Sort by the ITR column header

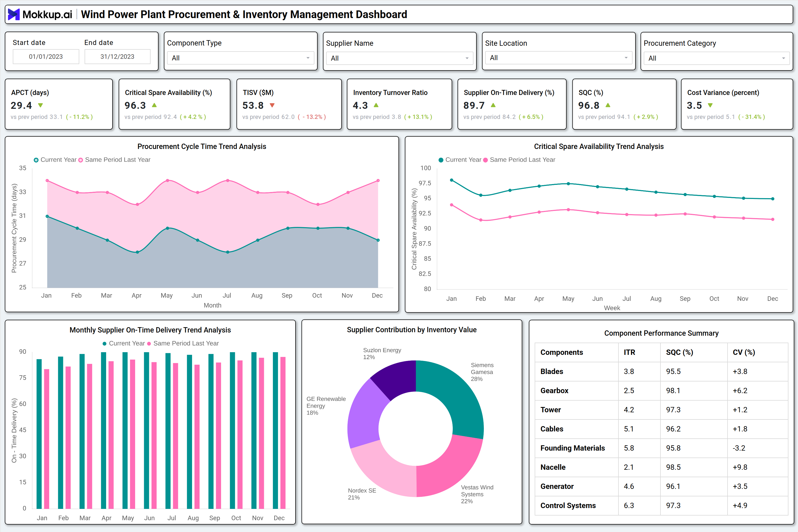(x=629, y=352)
